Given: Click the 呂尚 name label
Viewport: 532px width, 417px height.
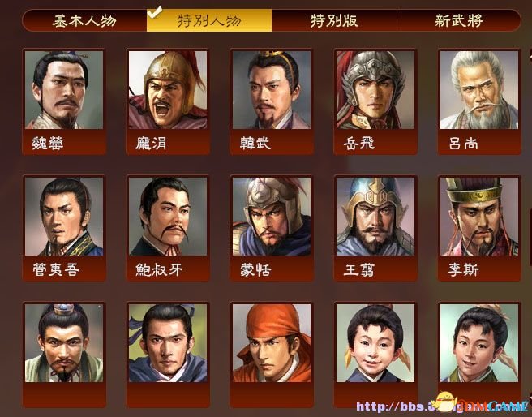Looking at the screenshot, I should 463,144.
